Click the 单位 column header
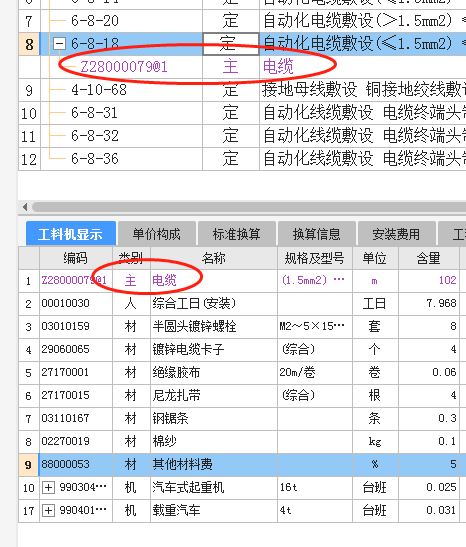The image size is (466, 547). click(x=375, y=258)
